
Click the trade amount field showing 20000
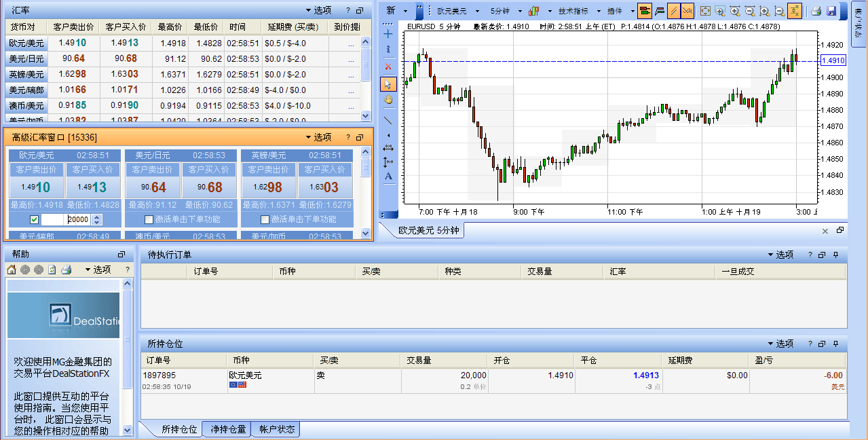65,219
